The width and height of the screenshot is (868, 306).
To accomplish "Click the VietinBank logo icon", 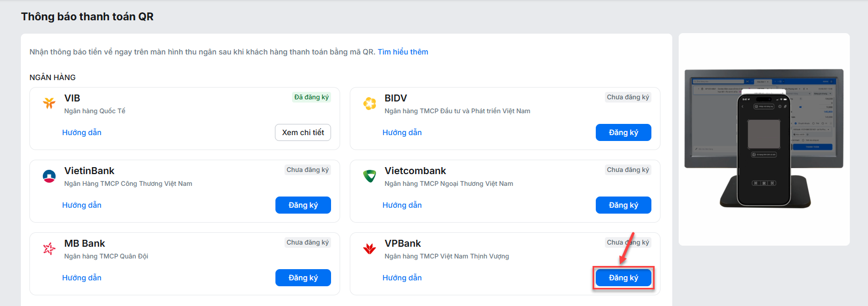I will [49, 176].
